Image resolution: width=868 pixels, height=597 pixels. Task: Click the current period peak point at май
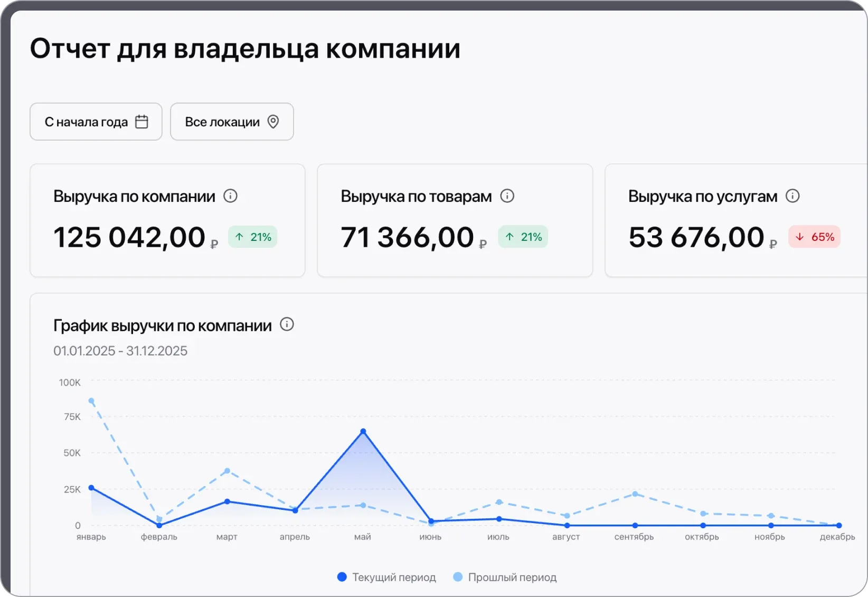point(363,432)
